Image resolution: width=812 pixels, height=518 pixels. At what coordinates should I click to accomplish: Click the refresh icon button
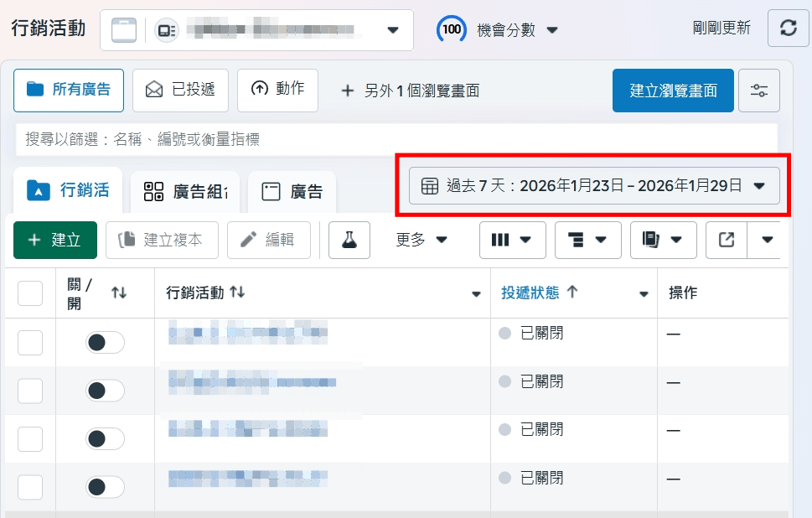click(x=788, y=28)
